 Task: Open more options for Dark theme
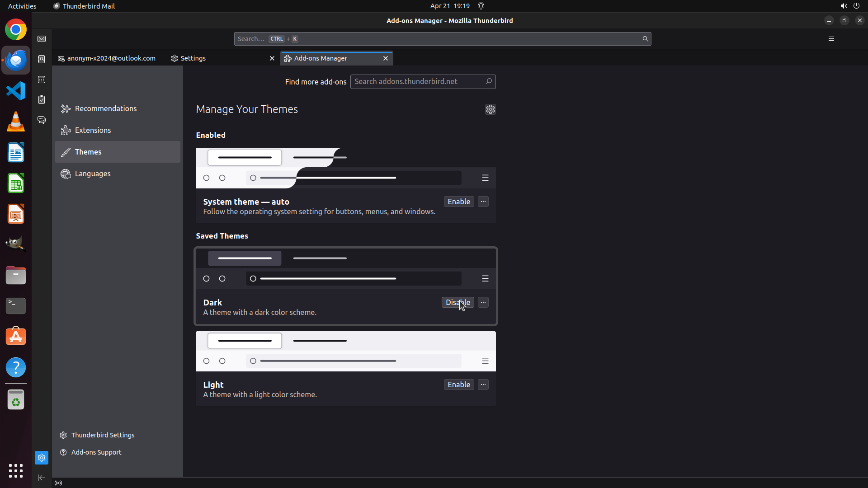point(483,302)
